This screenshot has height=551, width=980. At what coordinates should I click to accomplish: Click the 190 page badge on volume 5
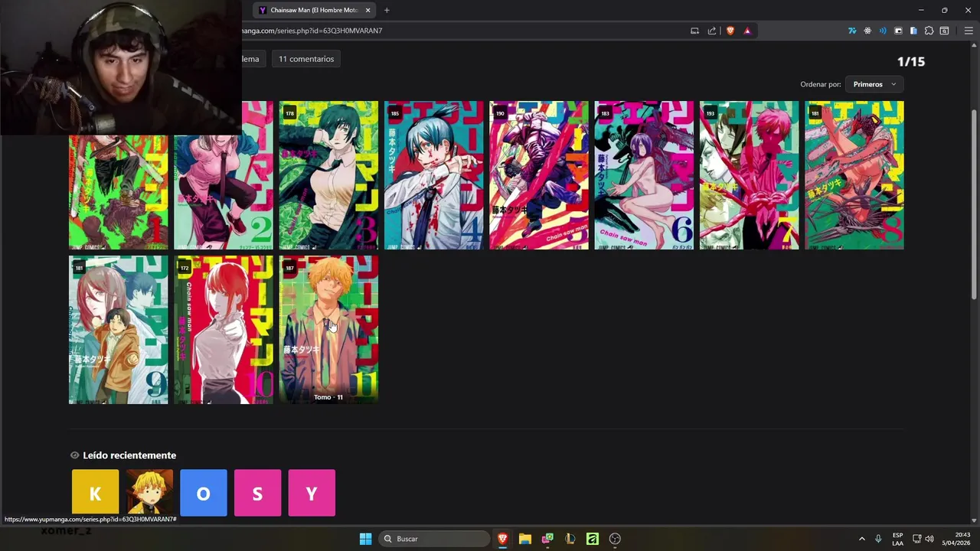click(500, 113)
